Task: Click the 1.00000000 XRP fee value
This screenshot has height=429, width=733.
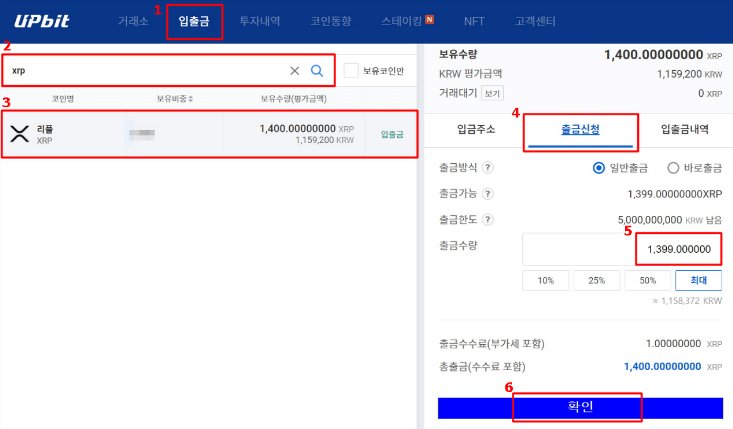Action: [684, 344]
